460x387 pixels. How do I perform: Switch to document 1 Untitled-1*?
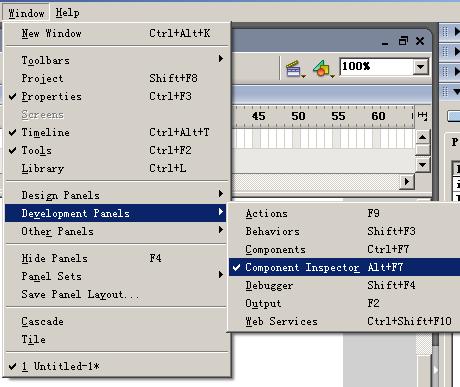pyautogui.click(x=117, y=366)
